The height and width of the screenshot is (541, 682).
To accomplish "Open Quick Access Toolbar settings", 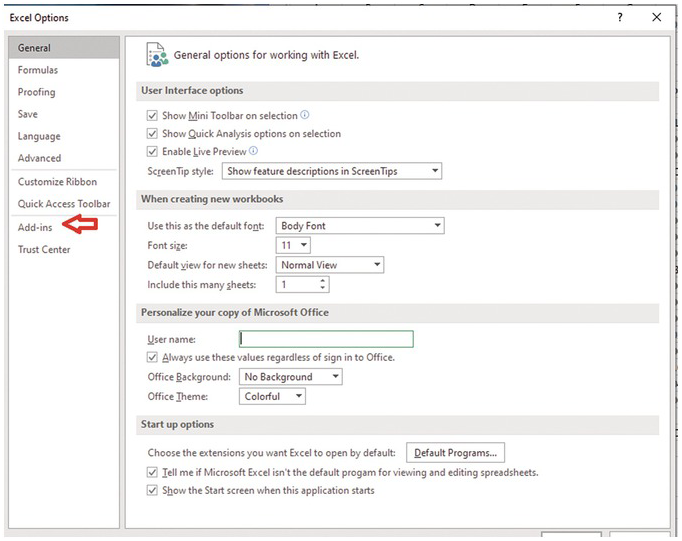I will click(64, 204).
